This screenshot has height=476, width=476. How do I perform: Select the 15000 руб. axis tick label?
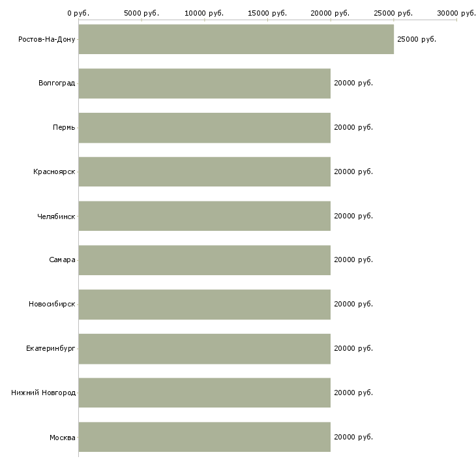point(267,13)
